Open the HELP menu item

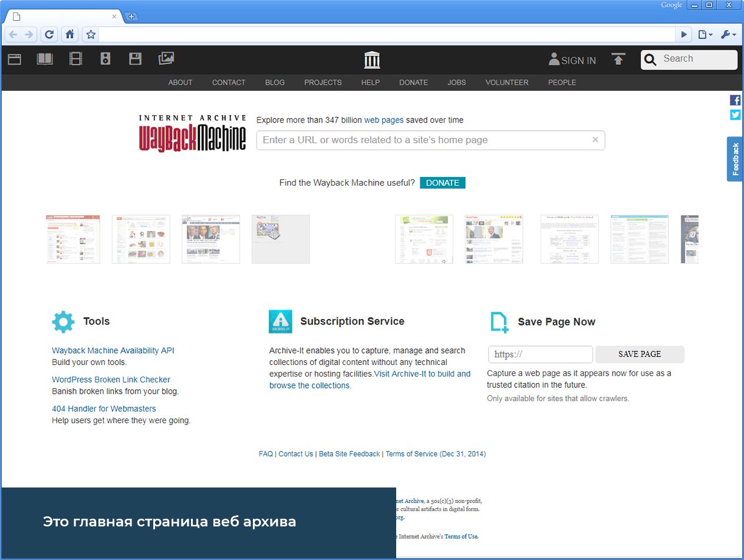coord(370,83)
